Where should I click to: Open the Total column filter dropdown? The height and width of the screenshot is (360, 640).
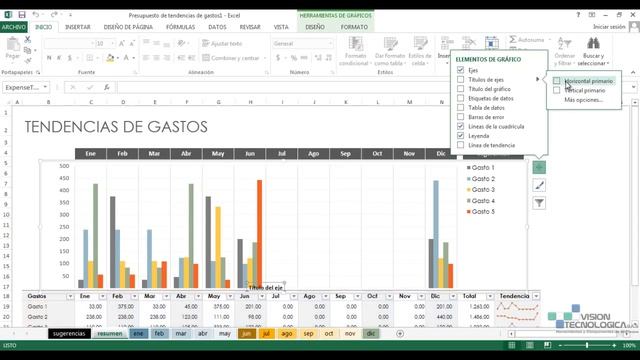(x=490, y=296)
